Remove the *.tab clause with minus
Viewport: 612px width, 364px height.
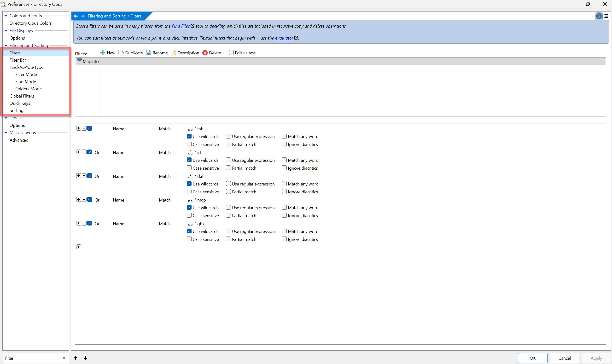tap(84, 128)
